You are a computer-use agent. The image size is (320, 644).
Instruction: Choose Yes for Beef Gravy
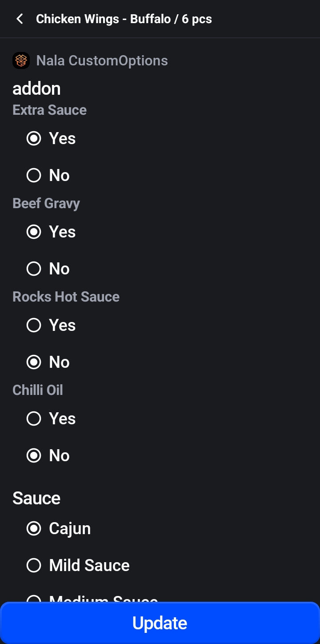(34, 232)
